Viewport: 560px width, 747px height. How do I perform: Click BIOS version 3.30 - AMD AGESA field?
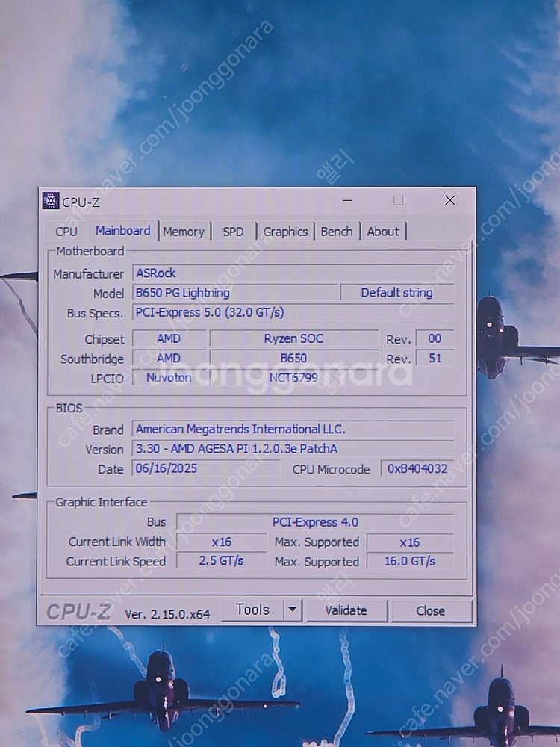click(293, 449)
